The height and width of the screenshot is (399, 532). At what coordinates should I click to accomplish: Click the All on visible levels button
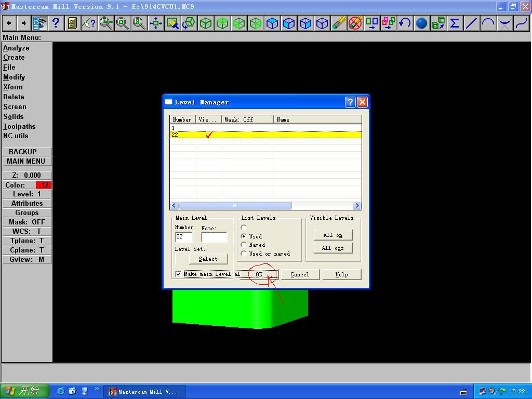[333, 235]
